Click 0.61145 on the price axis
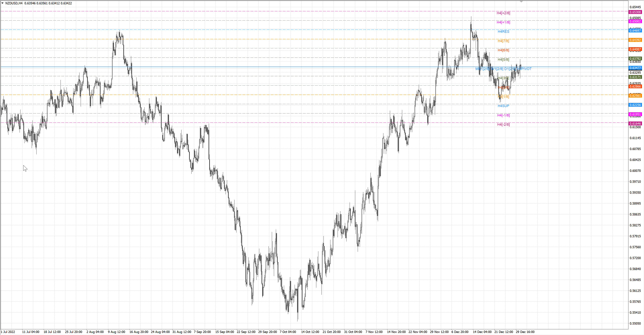Screen dimensions: 644x335 [x=635, y=138]
